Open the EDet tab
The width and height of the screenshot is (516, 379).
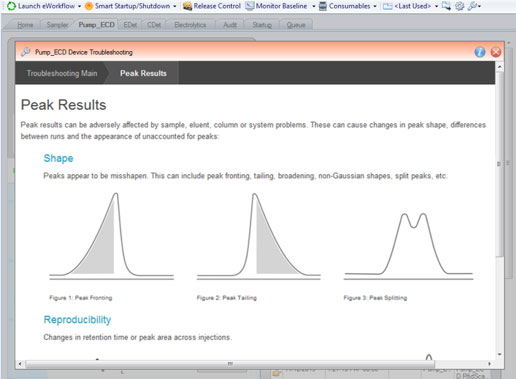coord(130,25)
